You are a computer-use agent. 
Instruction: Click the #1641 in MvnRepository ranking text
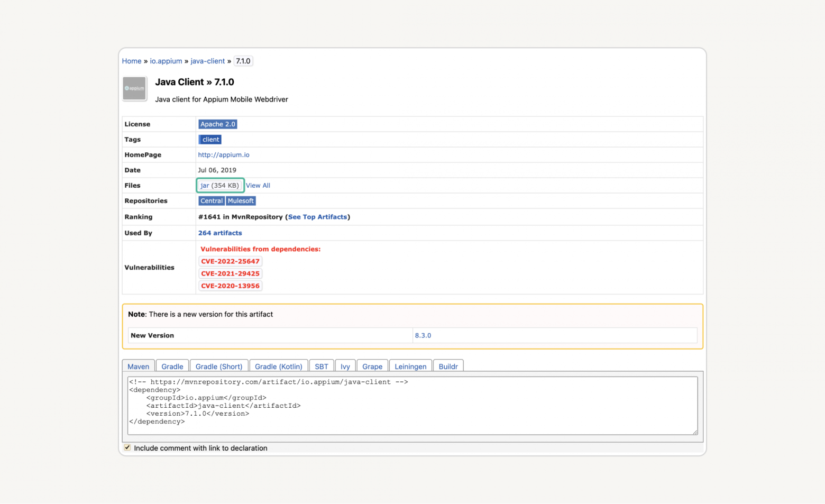click(241, 217)
